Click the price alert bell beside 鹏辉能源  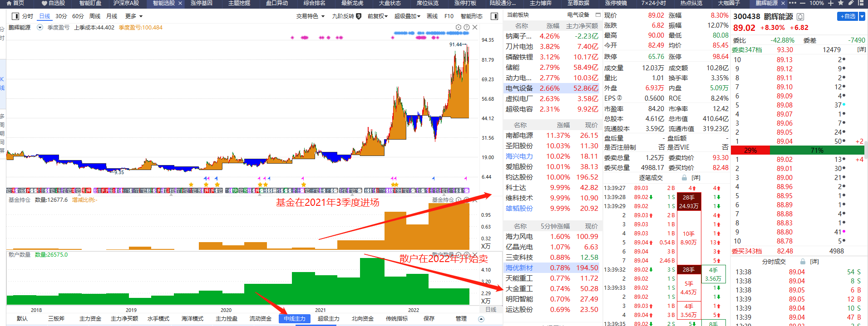[x=800, y=17]
